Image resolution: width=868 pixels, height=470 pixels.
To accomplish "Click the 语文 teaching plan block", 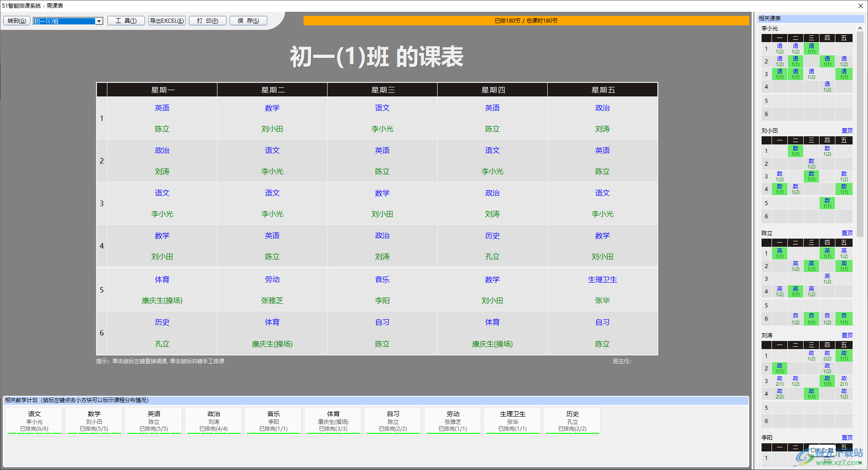I will pos(34,421).
